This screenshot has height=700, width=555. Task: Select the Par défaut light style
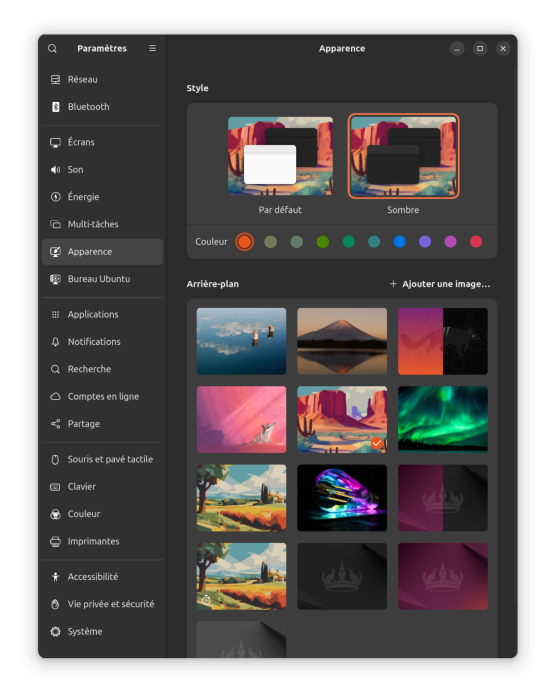pos(280,156)
